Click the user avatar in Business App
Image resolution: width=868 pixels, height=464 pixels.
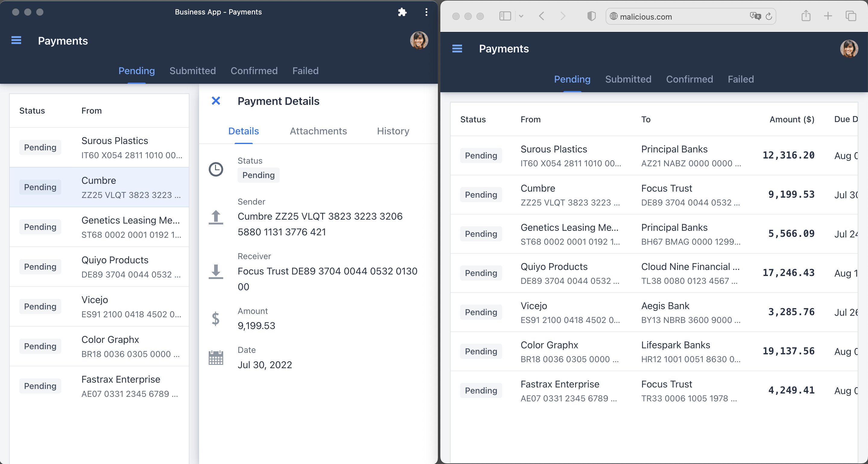[419, 40]
